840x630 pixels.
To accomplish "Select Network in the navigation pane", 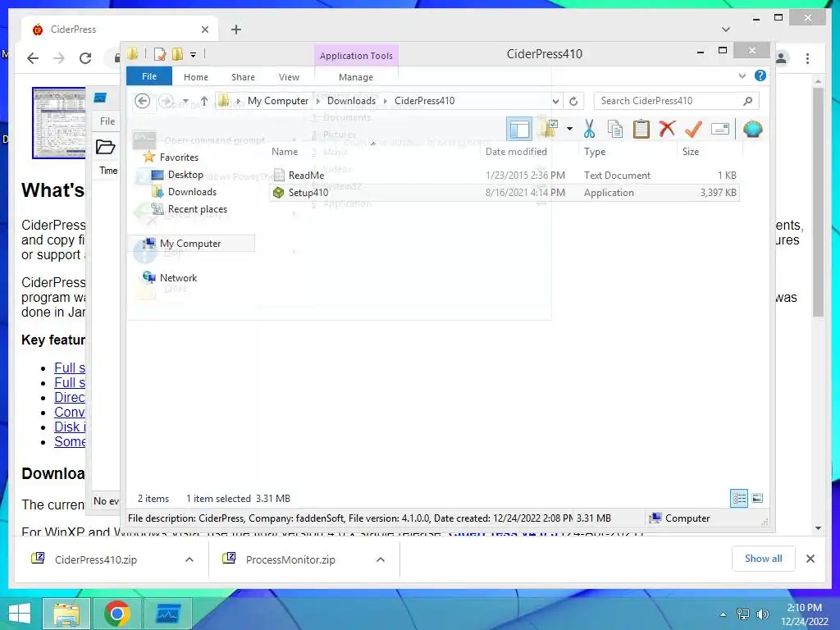I will tap(178, 277).
